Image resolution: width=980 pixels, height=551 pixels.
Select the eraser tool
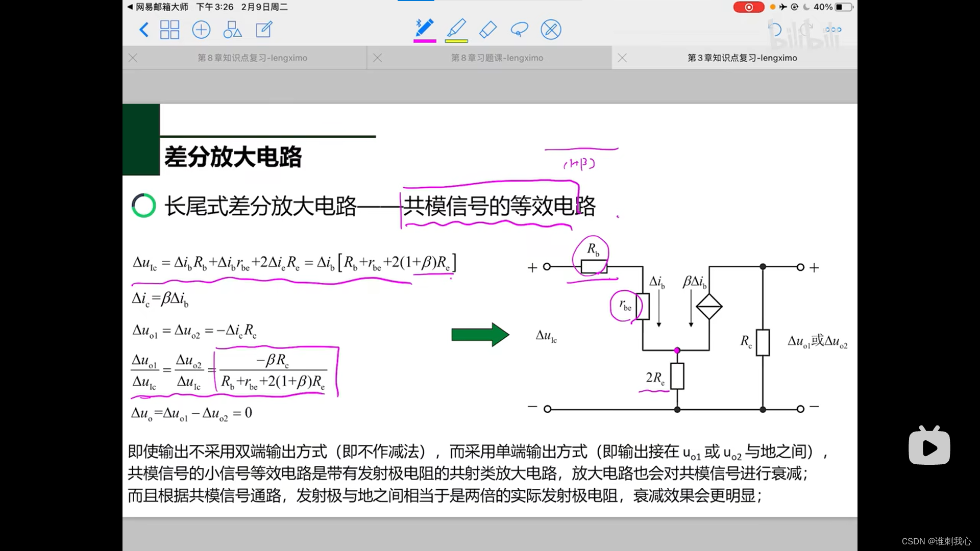488,30
